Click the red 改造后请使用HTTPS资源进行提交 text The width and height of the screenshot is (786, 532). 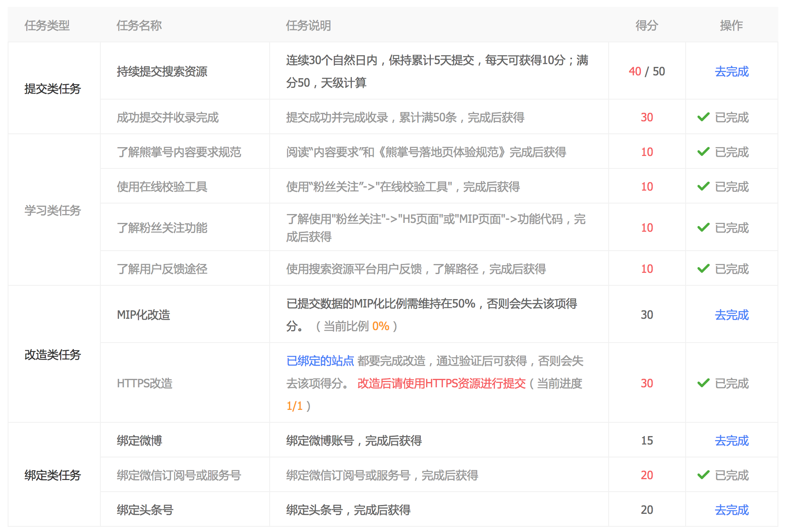[x=441, y=383]
